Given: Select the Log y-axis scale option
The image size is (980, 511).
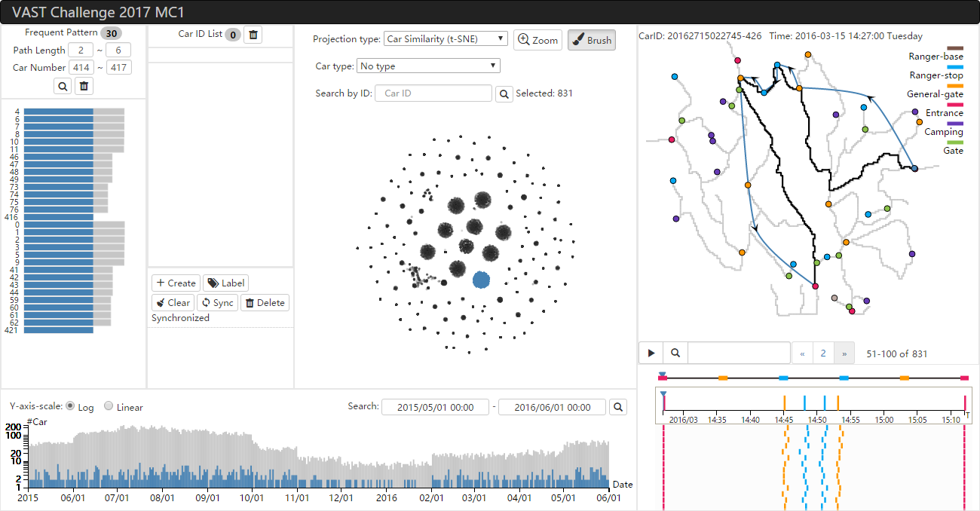Looking at the screenshot, I should coord(71,406).
